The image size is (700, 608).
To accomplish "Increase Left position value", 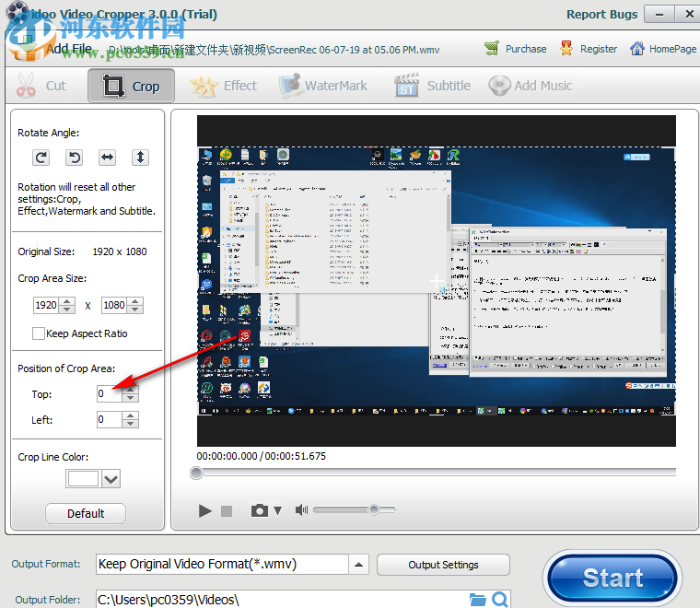I will tap(130, 415).
